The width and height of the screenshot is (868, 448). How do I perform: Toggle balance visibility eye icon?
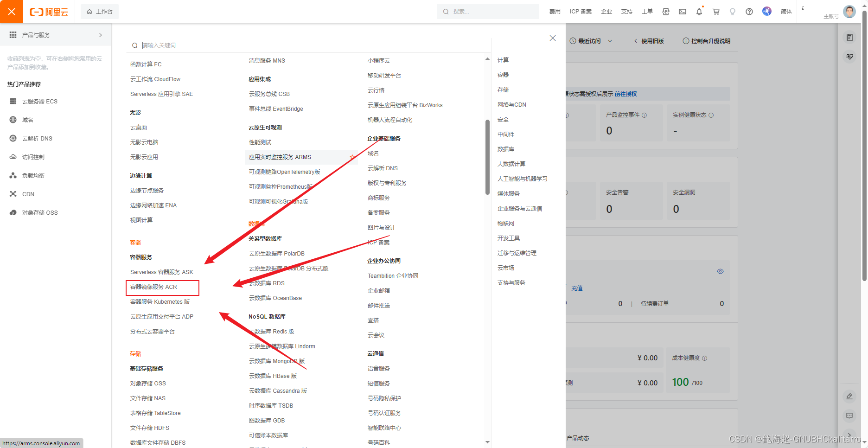(721, 271)
